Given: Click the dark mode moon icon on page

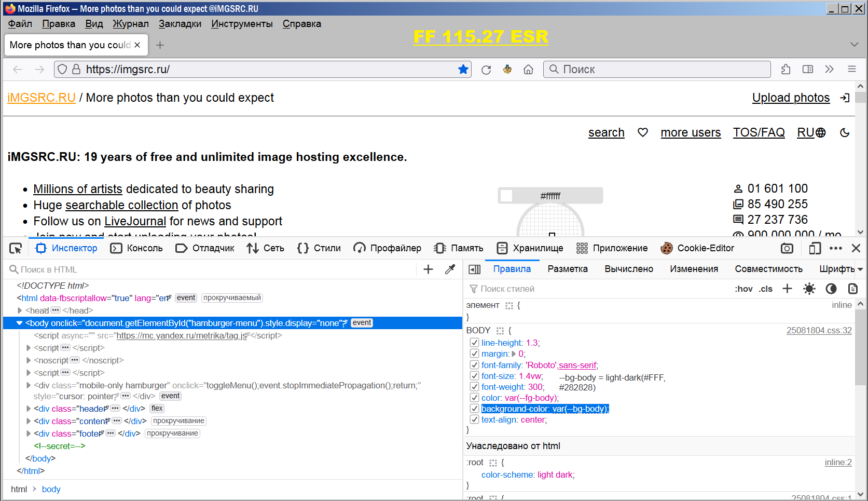Looking at the screenshot, I should (x=845, y=132).
